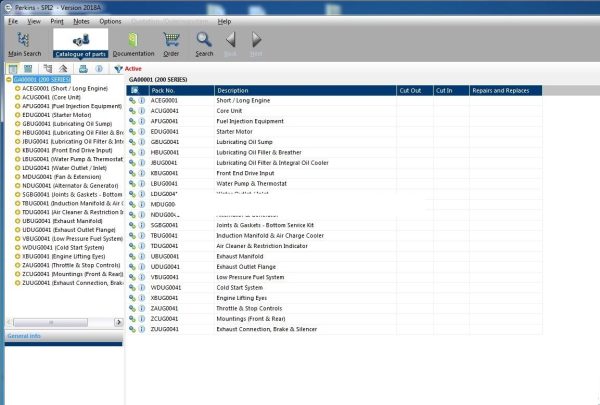Click info icon for TBUG0041 row

tap(142, 235)
